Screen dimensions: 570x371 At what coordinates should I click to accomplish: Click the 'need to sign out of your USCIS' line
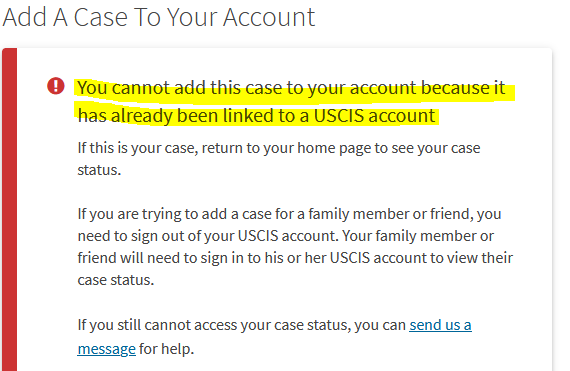[285, 236]
